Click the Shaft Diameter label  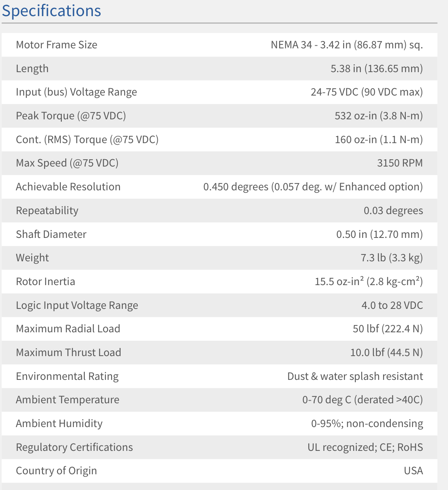tap(51, 234)
